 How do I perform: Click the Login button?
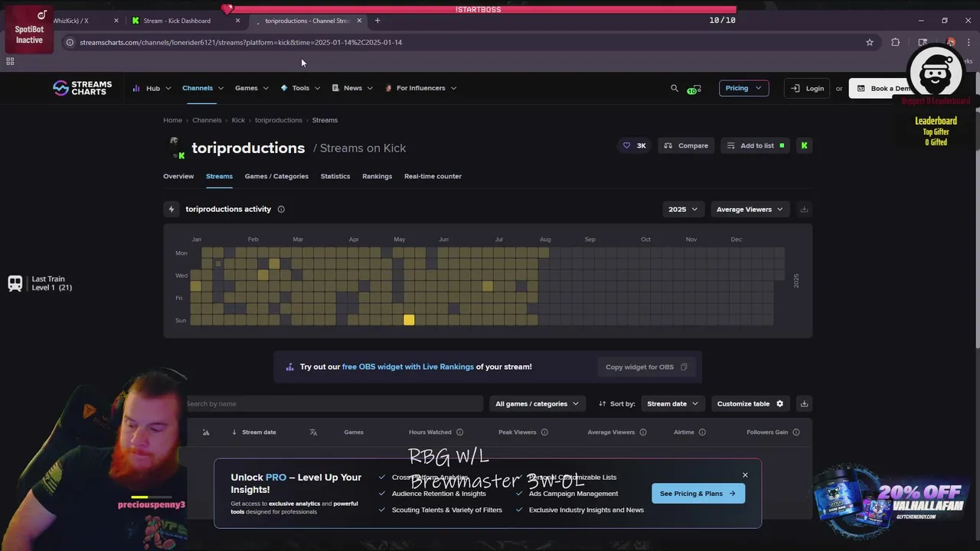[807, 88]
